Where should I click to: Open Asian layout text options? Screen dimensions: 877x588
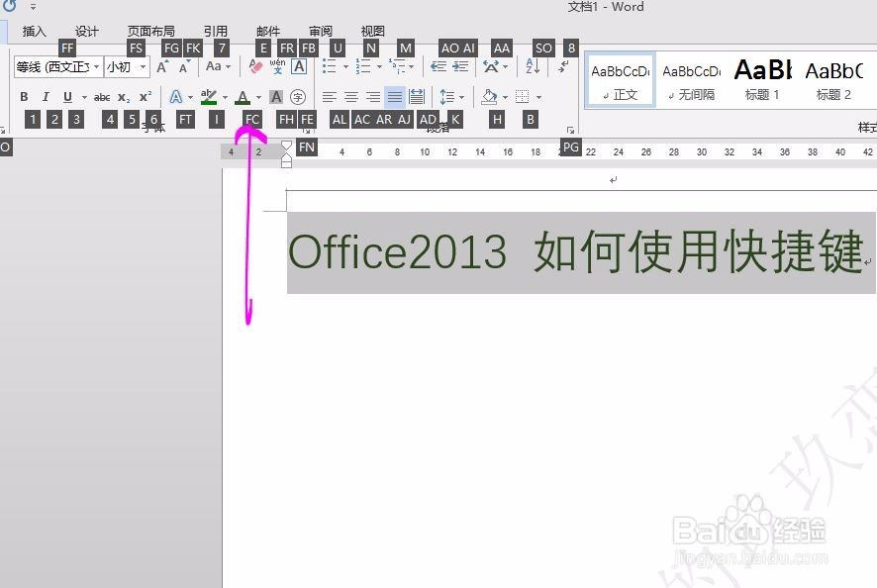point(491,66)
